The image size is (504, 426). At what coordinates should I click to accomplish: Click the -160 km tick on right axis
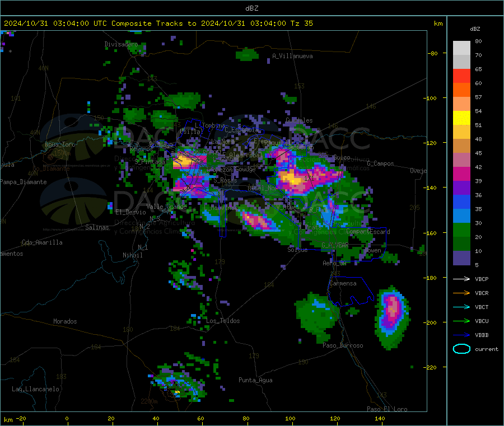(430, 233)
